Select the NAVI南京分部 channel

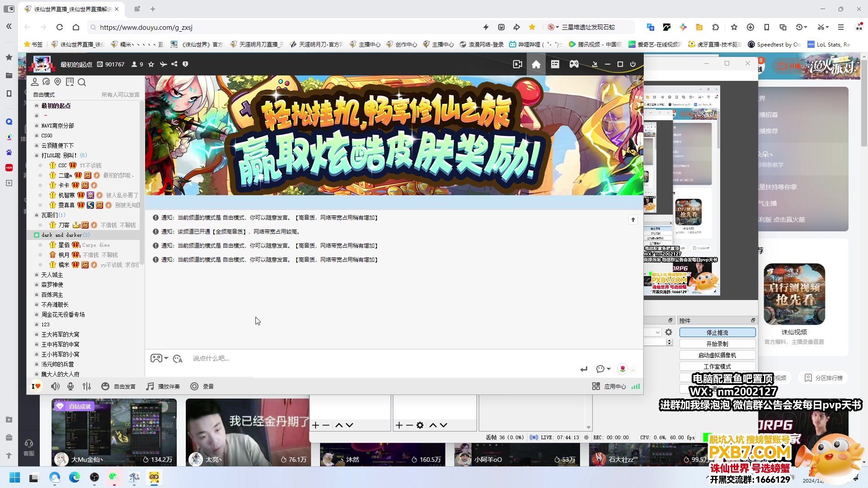[57, 126]
